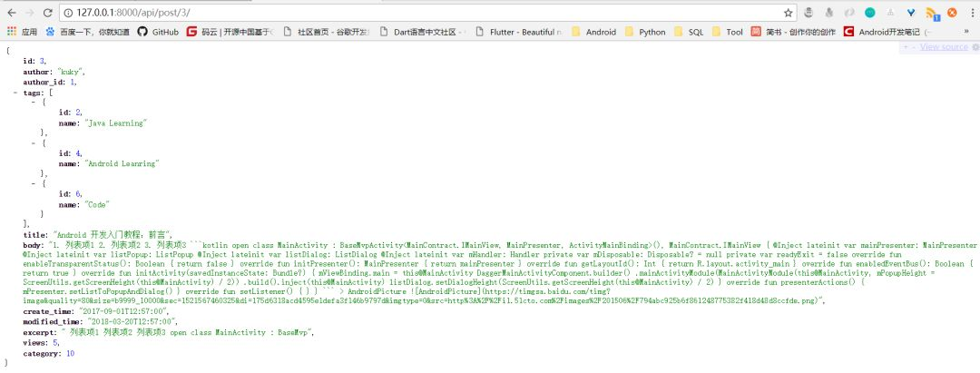Click the gray chain-link extension icon
The height and width of the screenshot is (373, 980).
[849, 13]
